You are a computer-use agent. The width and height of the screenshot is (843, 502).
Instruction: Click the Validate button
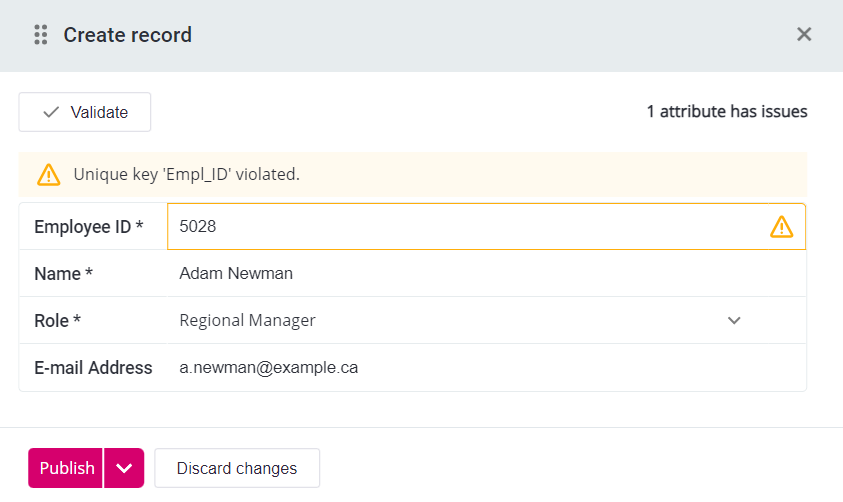click(85, 112)
